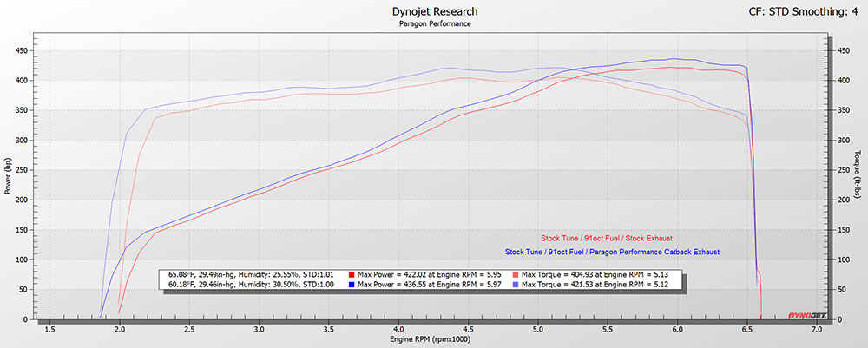Click the Torque (ft-lbs) right axis title

click(x=858, y=178)
